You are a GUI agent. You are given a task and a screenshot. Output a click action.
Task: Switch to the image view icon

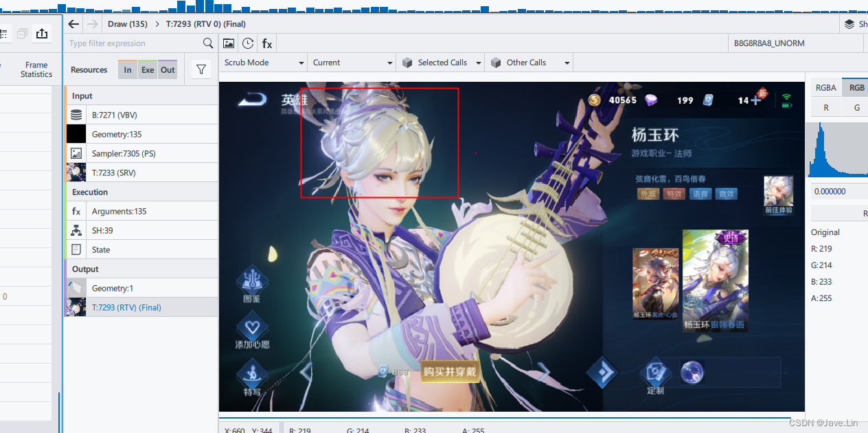click(x=229, y=43)
